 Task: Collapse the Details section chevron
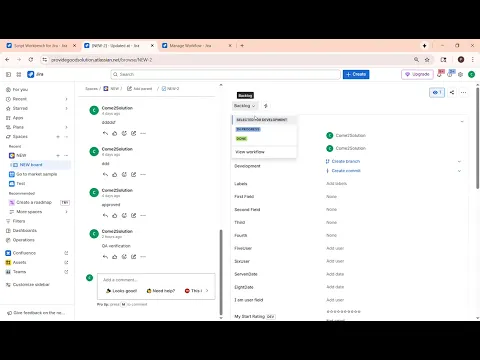(x=462, y=122)
